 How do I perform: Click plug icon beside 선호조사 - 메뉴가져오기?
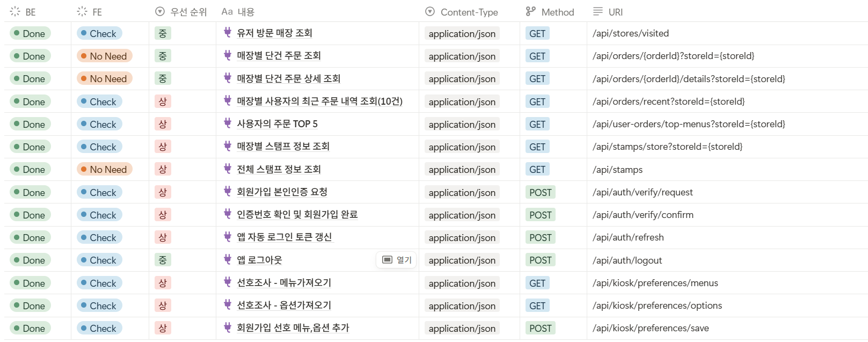228,282
